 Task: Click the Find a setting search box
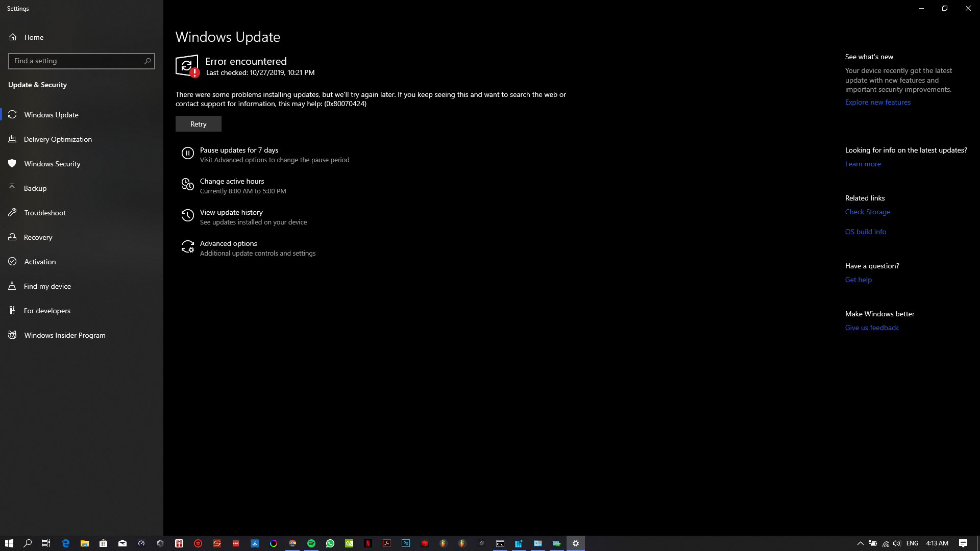pyautogui.click(x=82, y=61)
